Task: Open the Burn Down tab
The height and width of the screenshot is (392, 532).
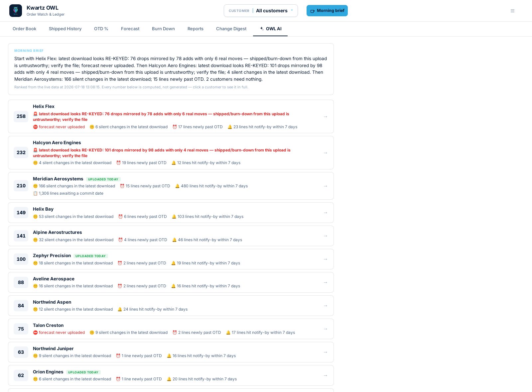Action: point(163,29)
